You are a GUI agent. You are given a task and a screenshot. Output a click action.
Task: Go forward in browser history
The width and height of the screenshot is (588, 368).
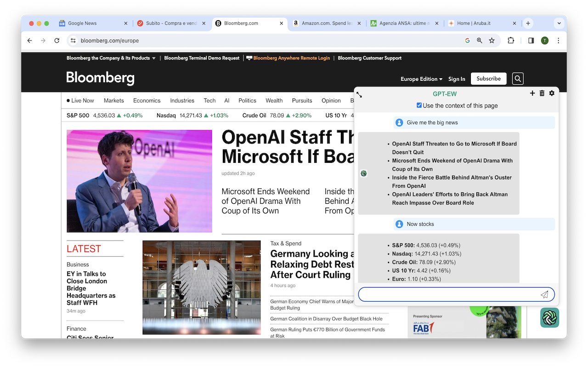pyautogui.click(x=43, y=40)
